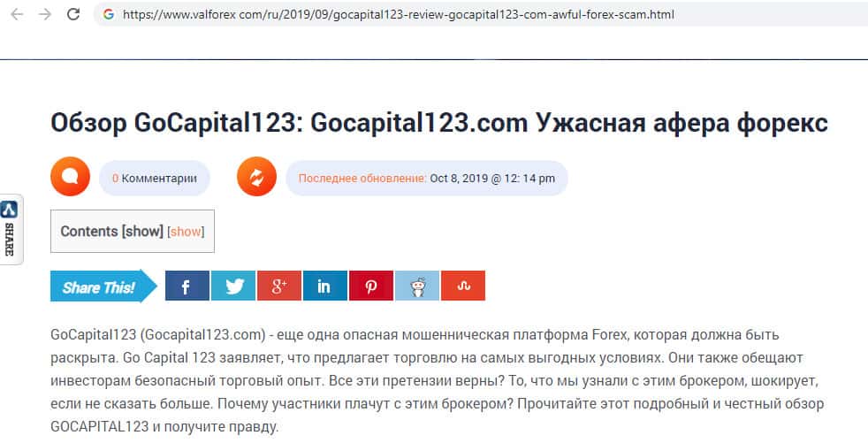The image size is (868, 443).
Task: Click the orange comment bubble icon
Action: pos(71,177)
